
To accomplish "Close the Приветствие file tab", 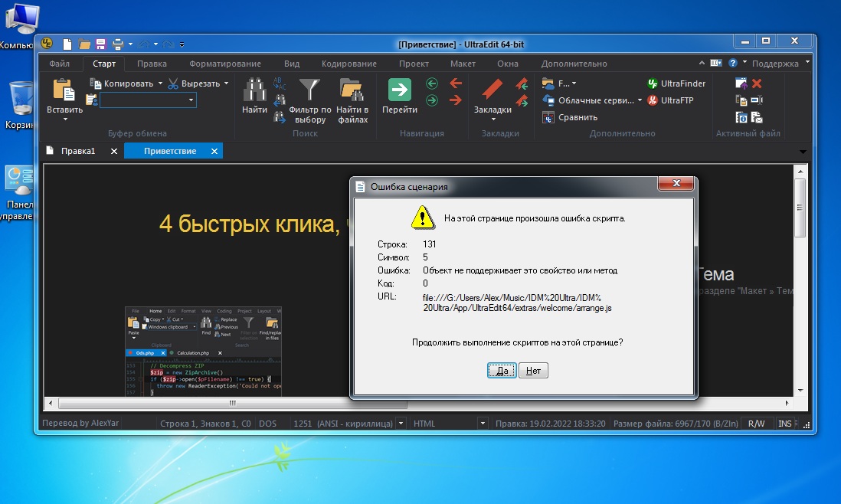I will (214, 151).
